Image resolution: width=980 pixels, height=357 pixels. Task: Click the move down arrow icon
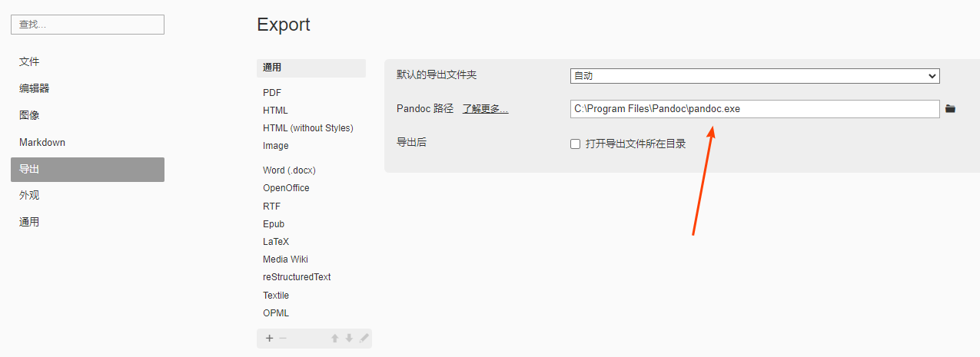349,339
